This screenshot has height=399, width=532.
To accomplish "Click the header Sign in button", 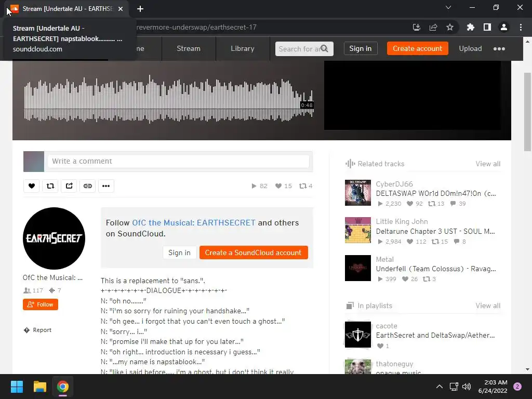I will pyautogui.click(x=361, y=48).
